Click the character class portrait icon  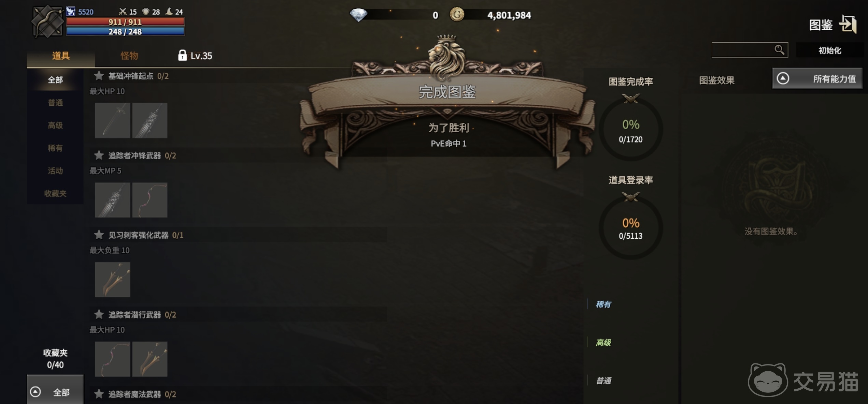(x=47, y=21)
